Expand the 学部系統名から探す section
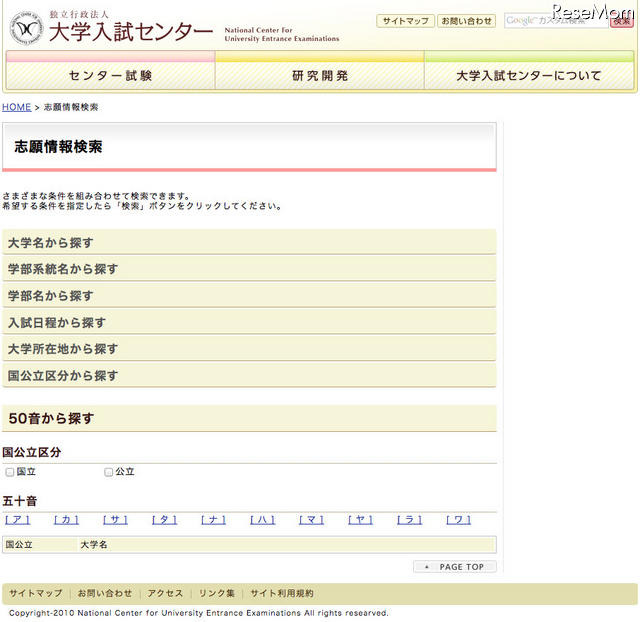This screenshot has width=640, height=622. coord(248,269)
